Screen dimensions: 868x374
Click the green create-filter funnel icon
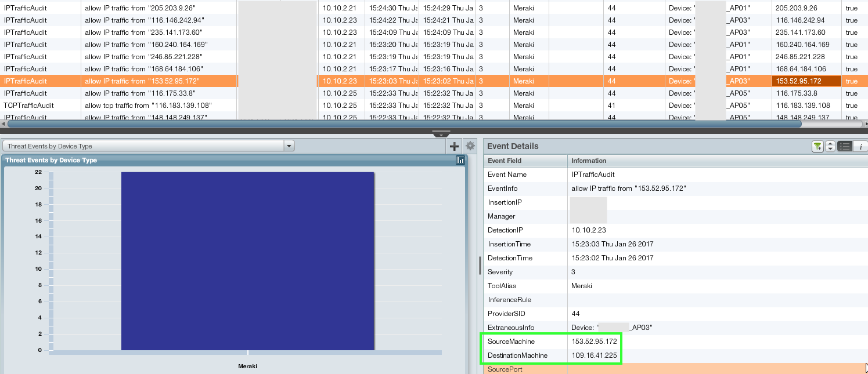pyautogui.click(x=817, y=147)
